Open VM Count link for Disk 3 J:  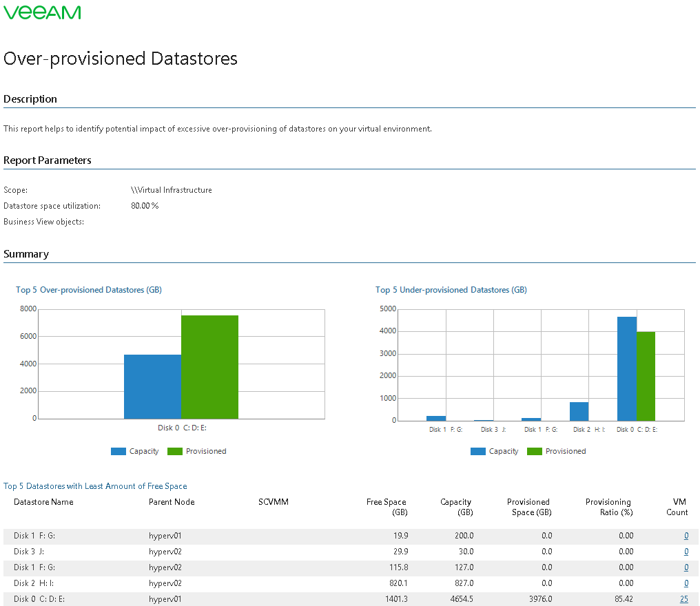686,552
